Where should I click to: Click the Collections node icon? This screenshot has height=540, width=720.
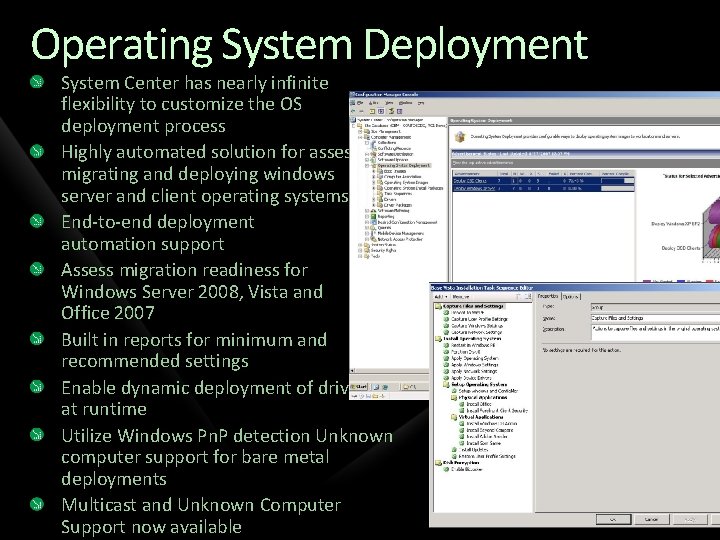pos(373,143)
